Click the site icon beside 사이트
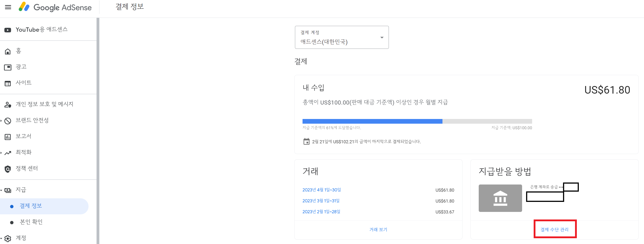The height and width of the screenshot is (244, 644). coord(8,83)
